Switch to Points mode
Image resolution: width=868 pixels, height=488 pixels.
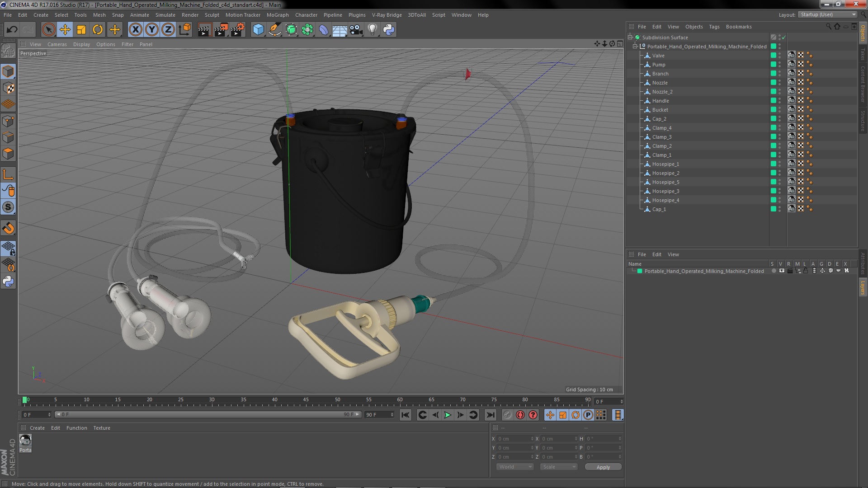tap(8, 121)
